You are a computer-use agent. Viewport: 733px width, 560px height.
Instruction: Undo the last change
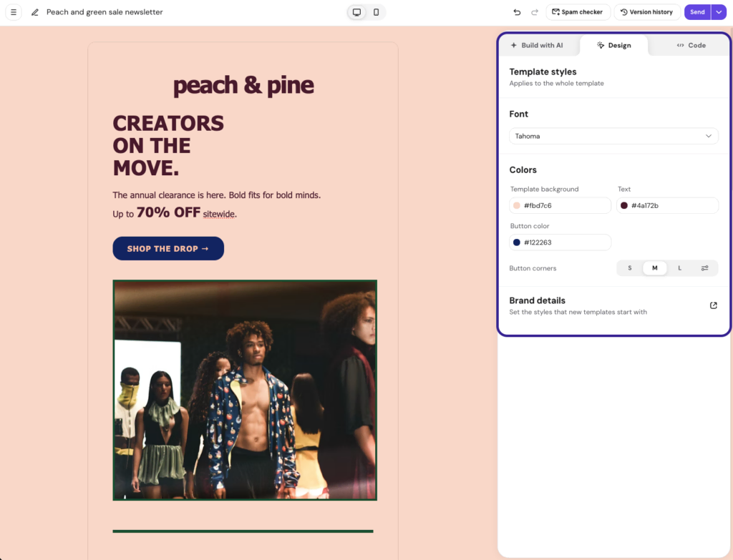pyautogui.click(x=517, y=12)
